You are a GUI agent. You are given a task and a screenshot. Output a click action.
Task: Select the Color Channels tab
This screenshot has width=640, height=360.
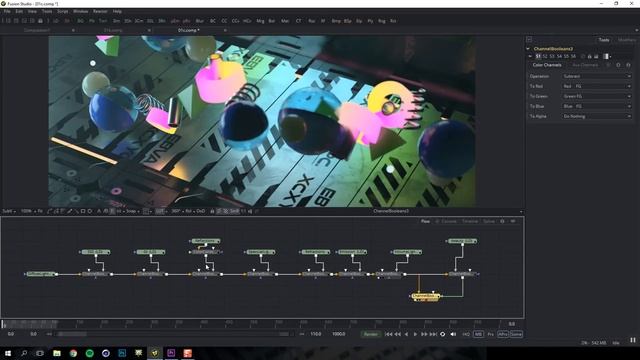click(x=547, y=65)
